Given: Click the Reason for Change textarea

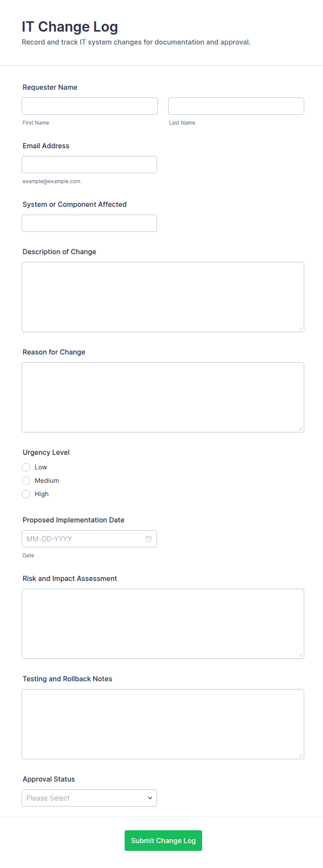Looking at the screenshot, I should pos(163,397).
